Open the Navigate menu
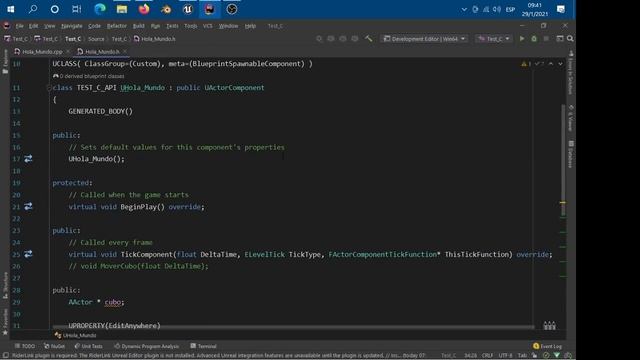This screenshot has width=640, height=360. (71, 26)
